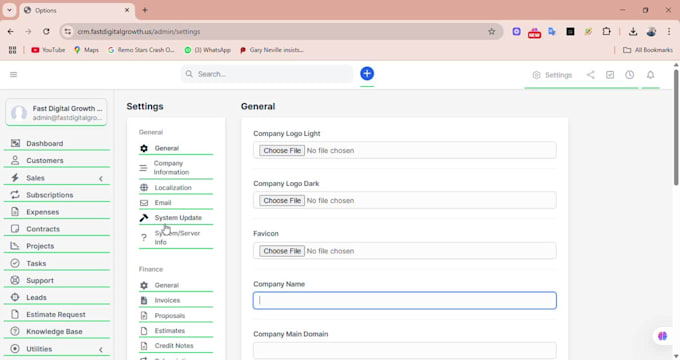Open tab search dropdown arrow

tap(9, 10)
